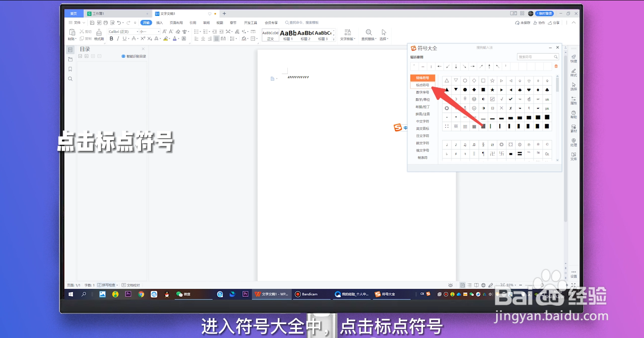This screenshot has height=338, width=644.
Task: Insert the pilcrow ¶ symbol
Action: click(x=483, y=154)
